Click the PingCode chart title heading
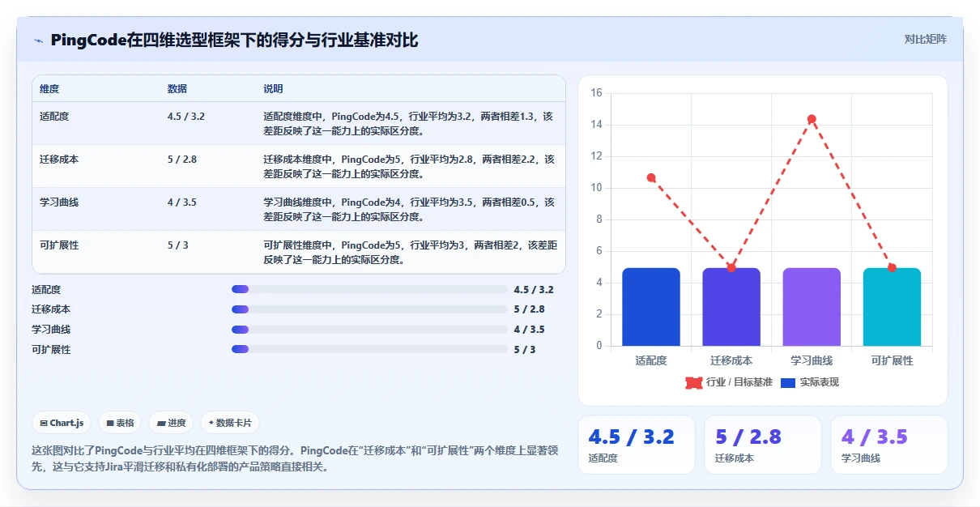980x507 pixels. 234,40
